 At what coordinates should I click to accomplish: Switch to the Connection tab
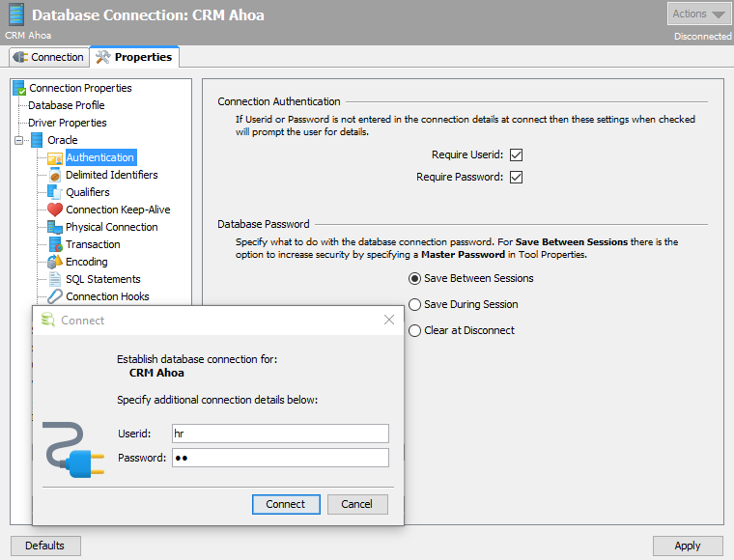[x=48, y=57]
